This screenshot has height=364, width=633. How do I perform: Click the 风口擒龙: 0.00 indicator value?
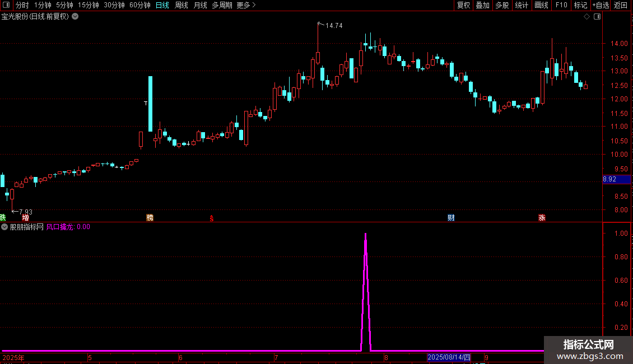pos(68,227)
